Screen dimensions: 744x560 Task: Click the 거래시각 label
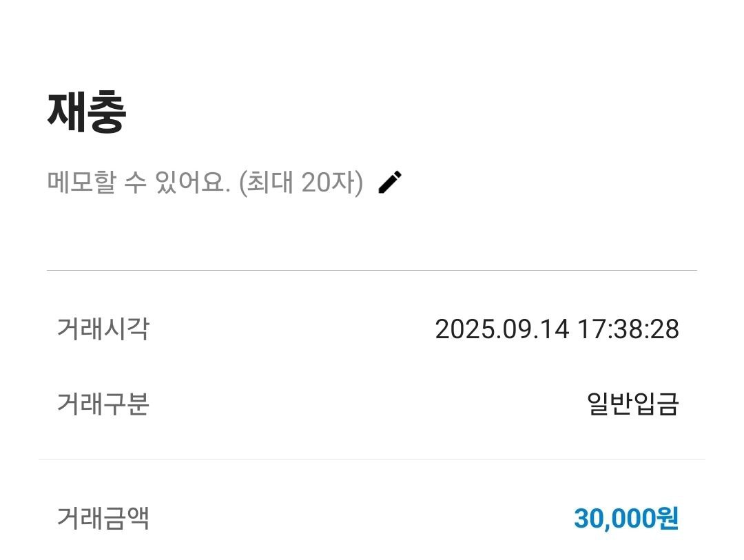[x=103, y=329]
